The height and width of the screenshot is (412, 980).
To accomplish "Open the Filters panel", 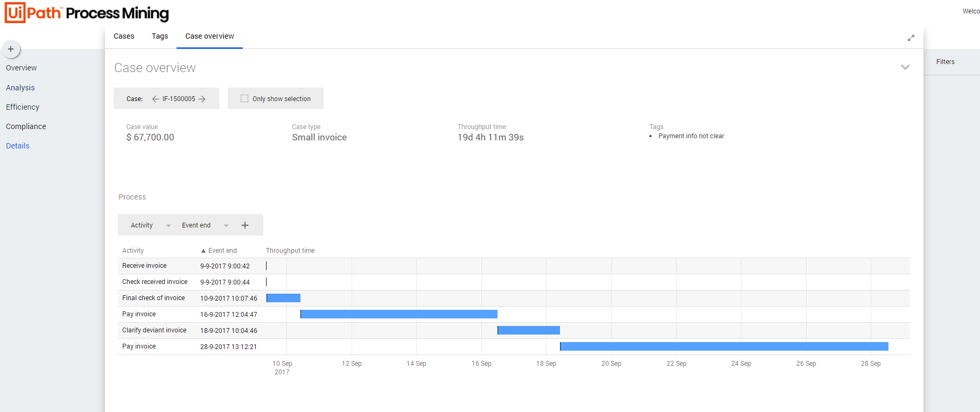I will click(945, 62).
